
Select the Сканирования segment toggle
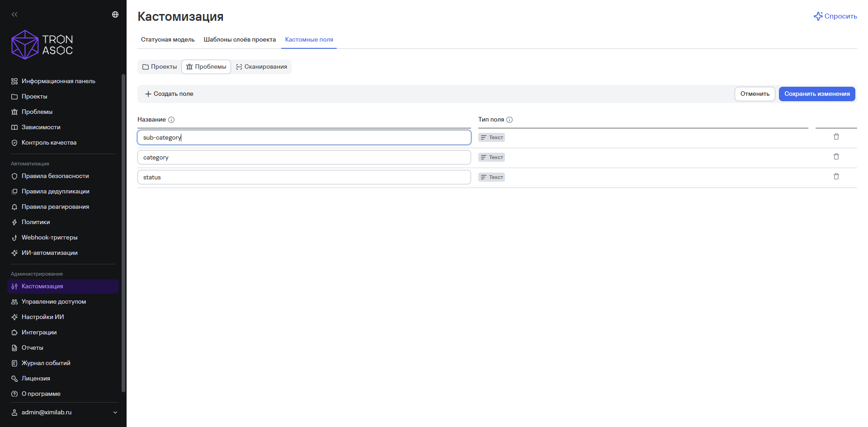261,67
